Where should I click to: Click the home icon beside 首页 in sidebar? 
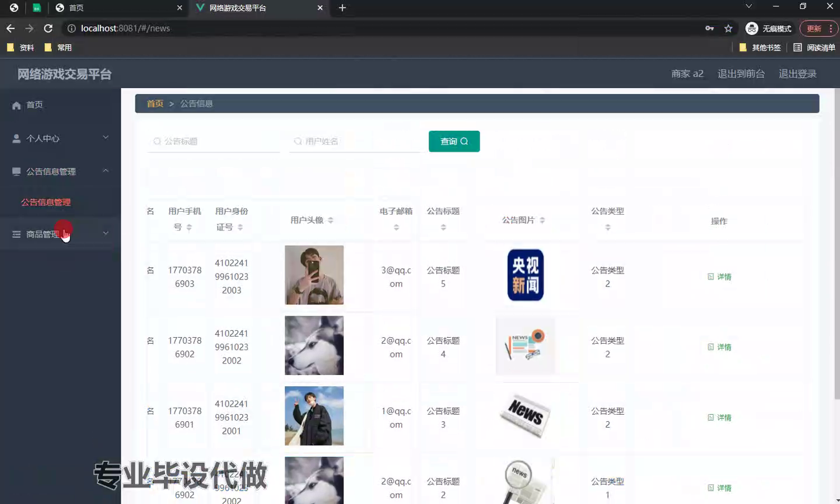click(16, 105)
